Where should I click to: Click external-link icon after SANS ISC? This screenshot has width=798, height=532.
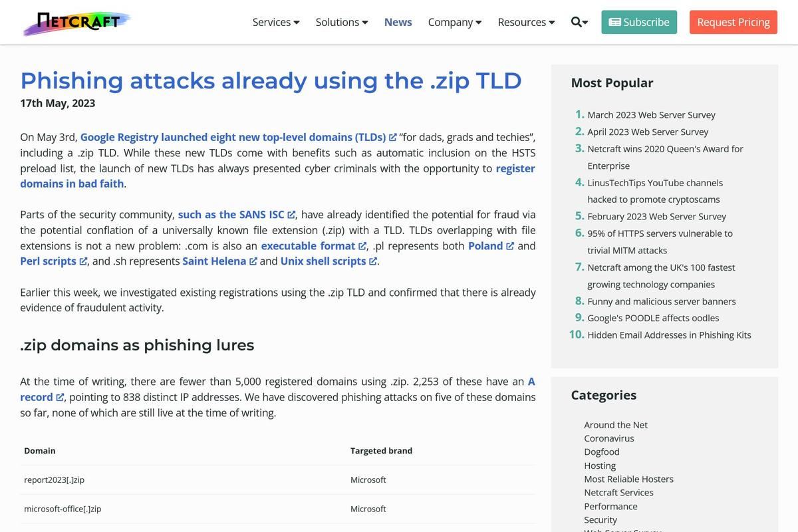[291, 215]
